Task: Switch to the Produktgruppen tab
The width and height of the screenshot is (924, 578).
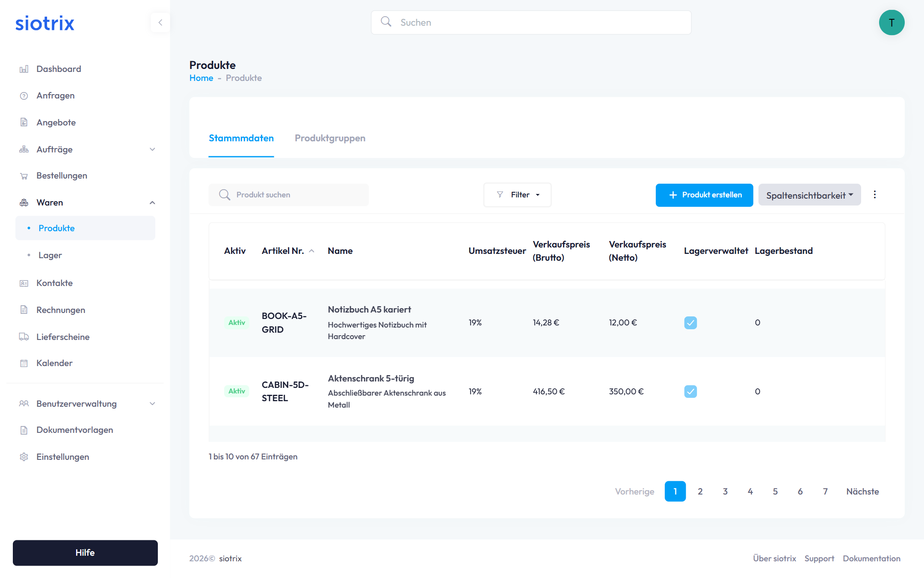Action: point(330,138)
